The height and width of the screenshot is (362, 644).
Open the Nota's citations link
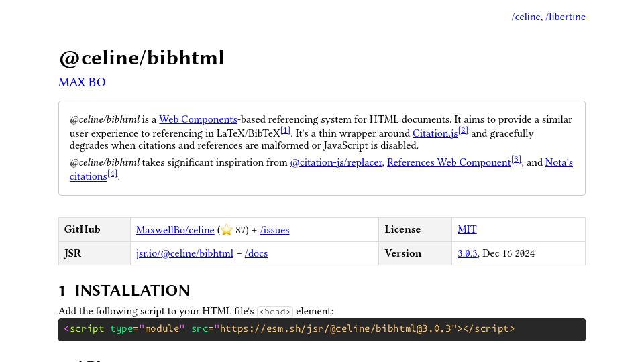(x=559, y=162)
